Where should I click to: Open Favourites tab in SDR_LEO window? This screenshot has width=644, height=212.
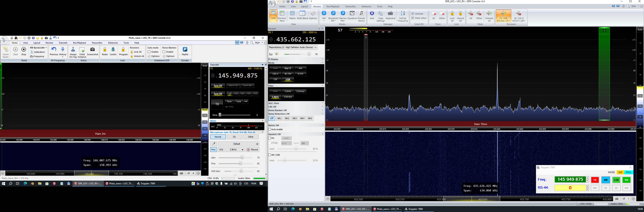350,6
